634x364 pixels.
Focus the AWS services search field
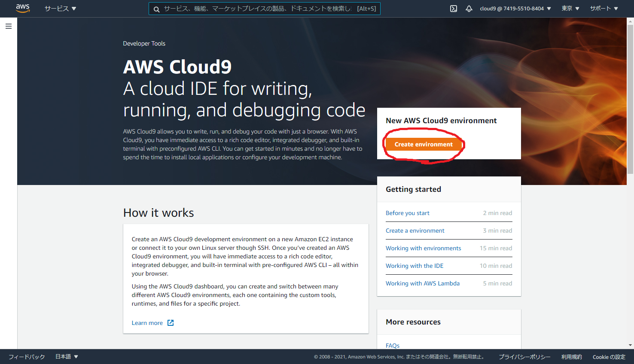264,9
